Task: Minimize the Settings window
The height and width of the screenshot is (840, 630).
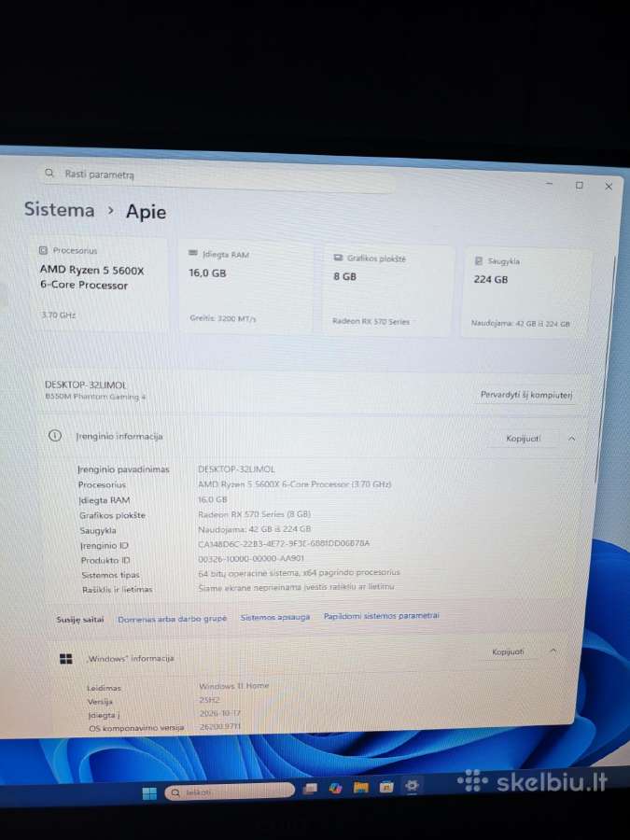Action: point(549,184)
